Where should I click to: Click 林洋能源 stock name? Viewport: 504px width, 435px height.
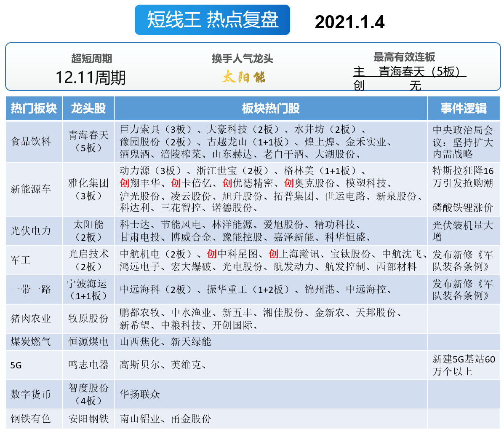(x=232, y=225)
